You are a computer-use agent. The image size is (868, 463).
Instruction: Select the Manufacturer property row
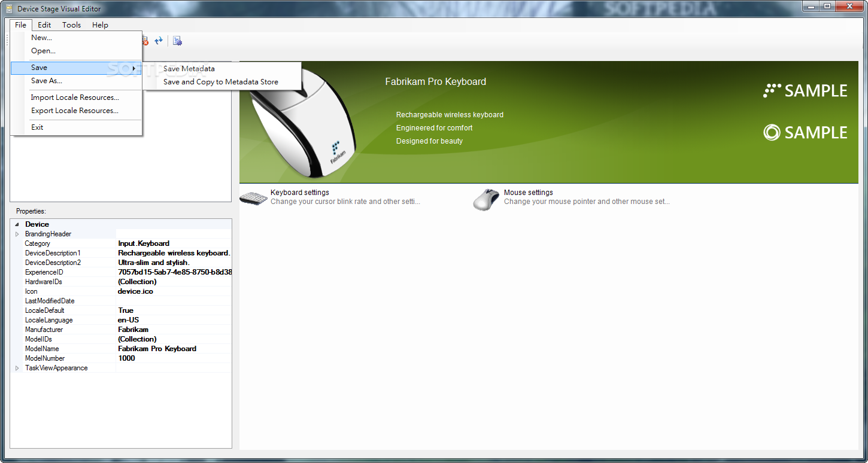pyautogui.click(x=121, y=330)
